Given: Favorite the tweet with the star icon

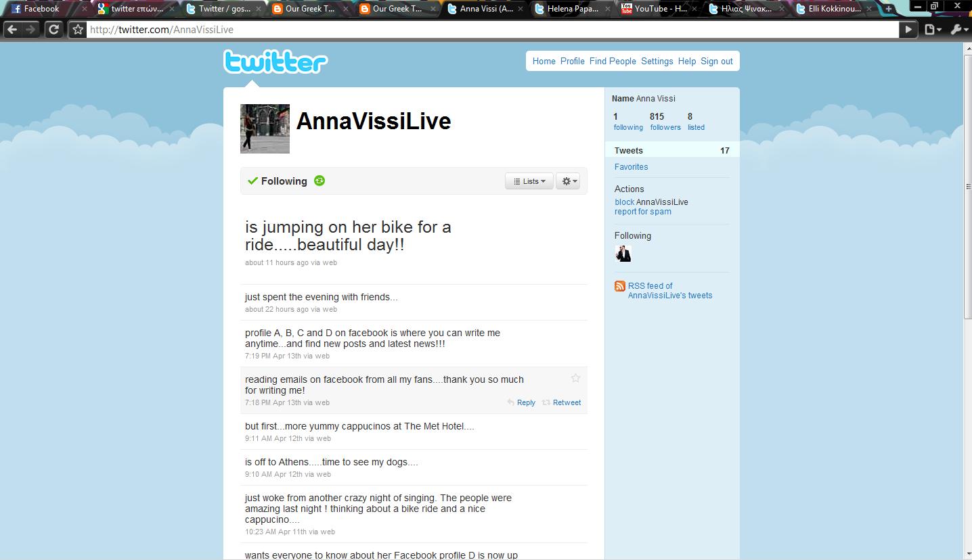Looking at the screenshot, I should (x=575, y=378).
